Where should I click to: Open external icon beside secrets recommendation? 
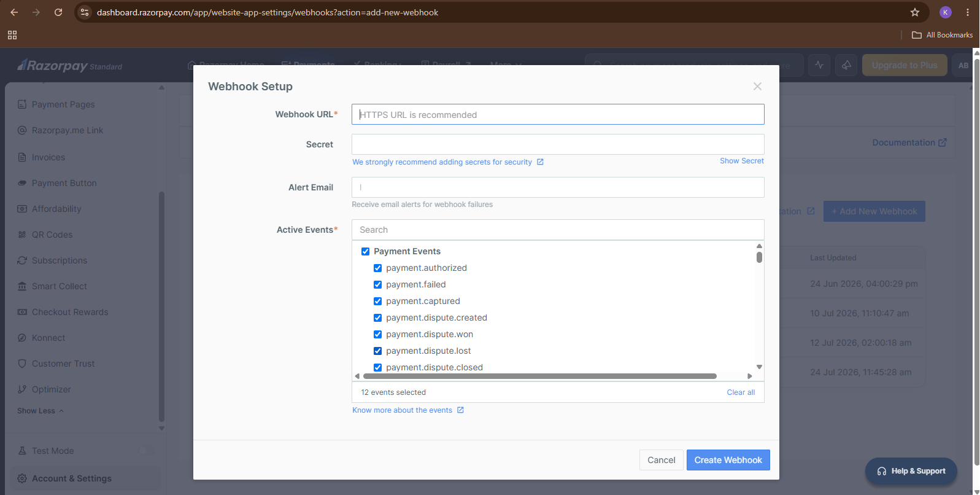point(540,162)
